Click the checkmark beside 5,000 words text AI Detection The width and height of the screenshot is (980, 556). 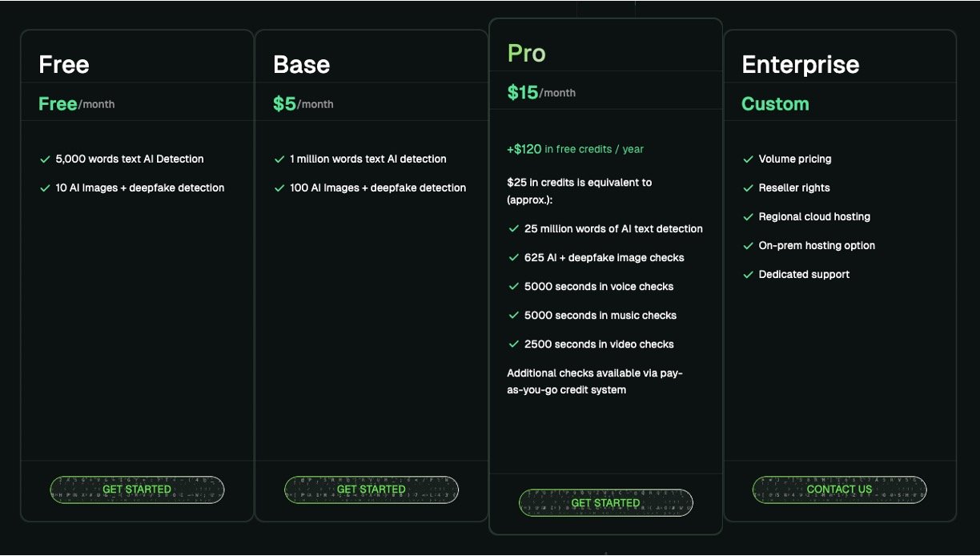click(45, 159)
